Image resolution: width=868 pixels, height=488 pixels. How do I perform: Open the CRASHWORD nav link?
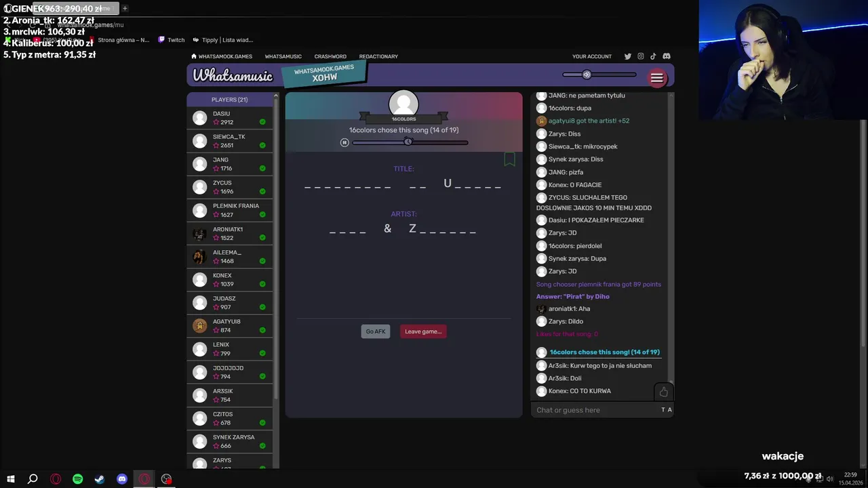(330, 56)
